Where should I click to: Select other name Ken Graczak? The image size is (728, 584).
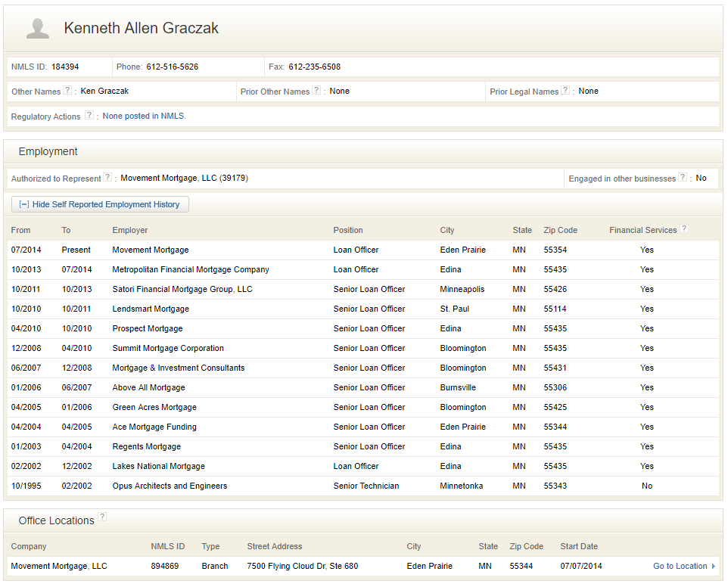[x=104, y=91]
